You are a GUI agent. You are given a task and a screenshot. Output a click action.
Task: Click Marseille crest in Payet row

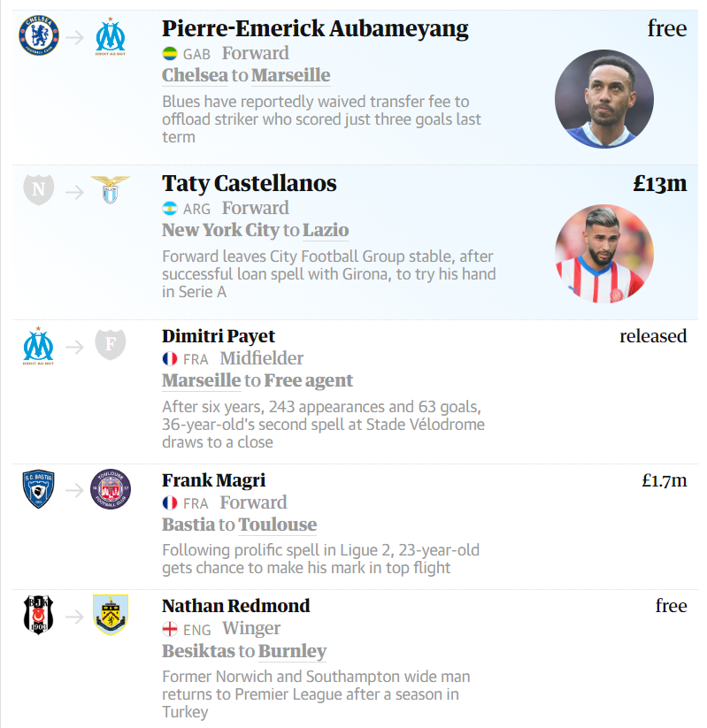coord(39,344)
